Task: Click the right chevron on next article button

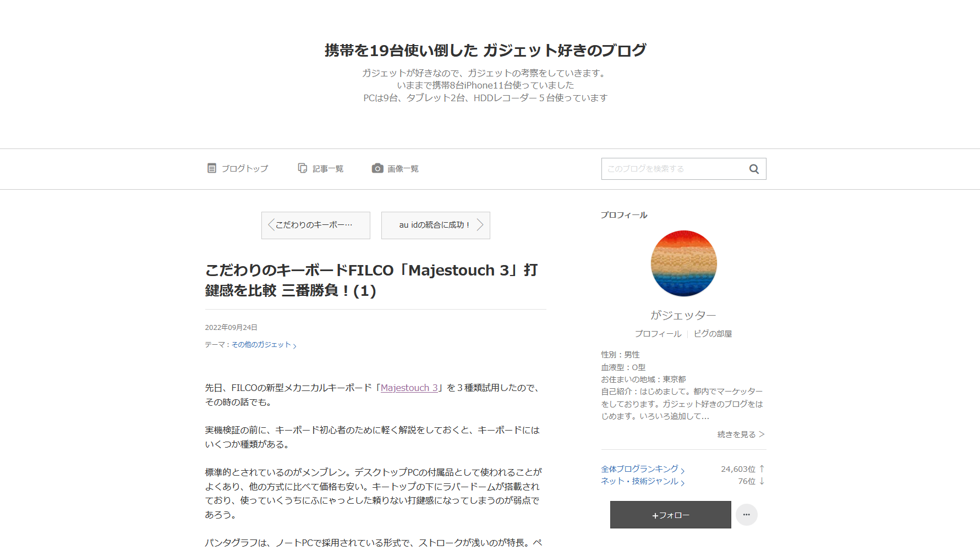Action: click(x=480, y=225)
